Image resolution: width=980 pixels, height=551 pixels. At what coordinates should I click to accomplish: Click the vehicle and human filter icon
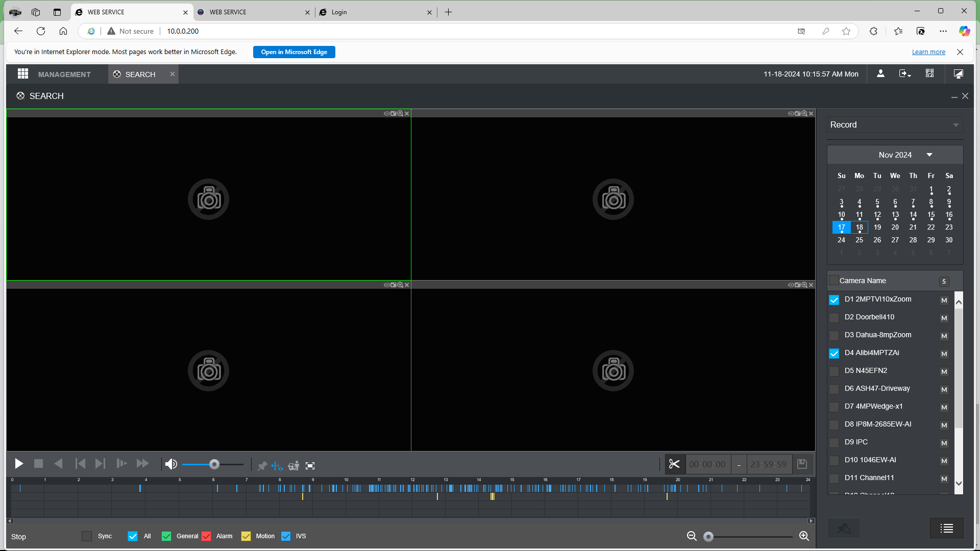[x=293, y=466]
